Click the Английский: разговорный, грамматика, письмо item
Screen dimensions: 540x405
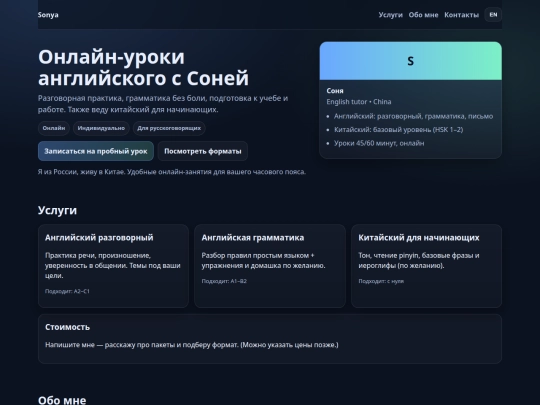(x=413, y=116)
